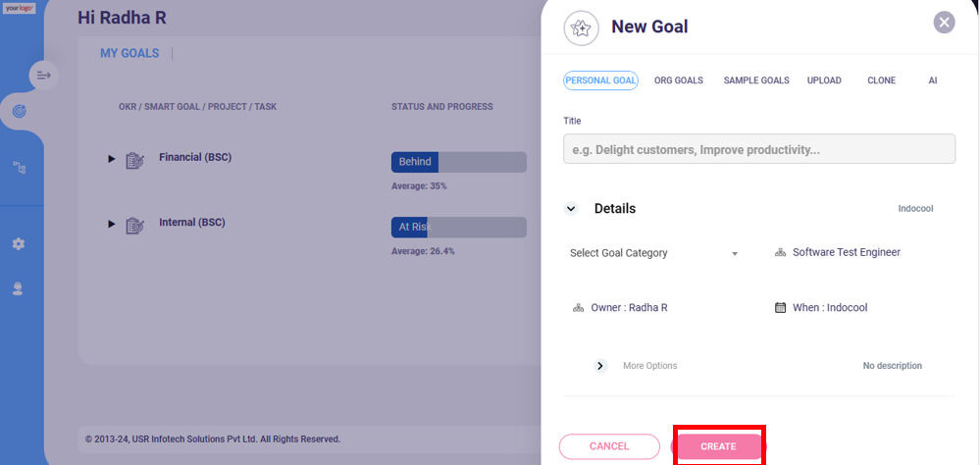Open the hierarchy tree icon in sidebar
Viewport: 980px width, 465px height.
19,167
